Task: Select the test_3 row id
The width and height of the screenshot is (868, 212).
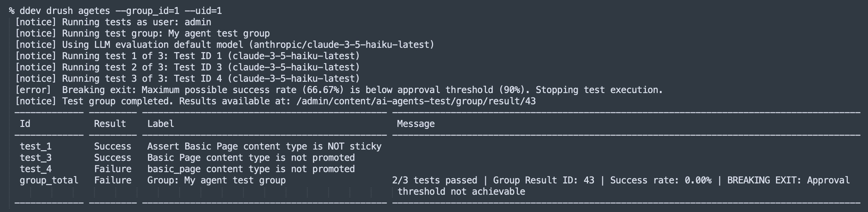Action: pyautogui.click(x=36, y=158)
